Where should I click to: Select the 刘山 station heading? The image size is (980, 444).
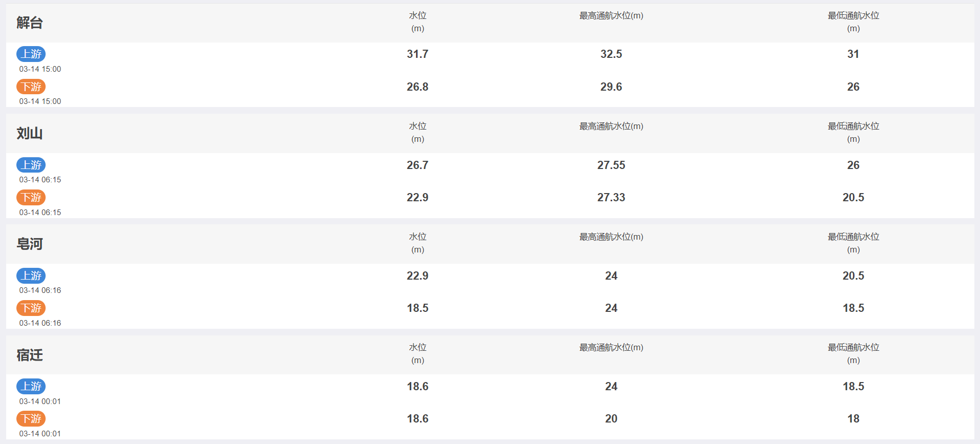[30, 134]
